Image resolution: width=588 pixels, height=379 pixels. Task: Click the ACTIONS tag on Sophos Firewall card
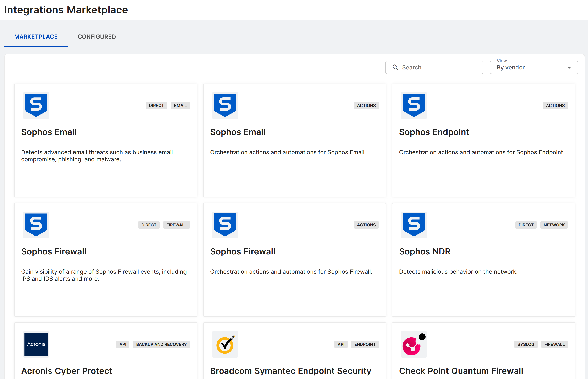coord(366,225)
